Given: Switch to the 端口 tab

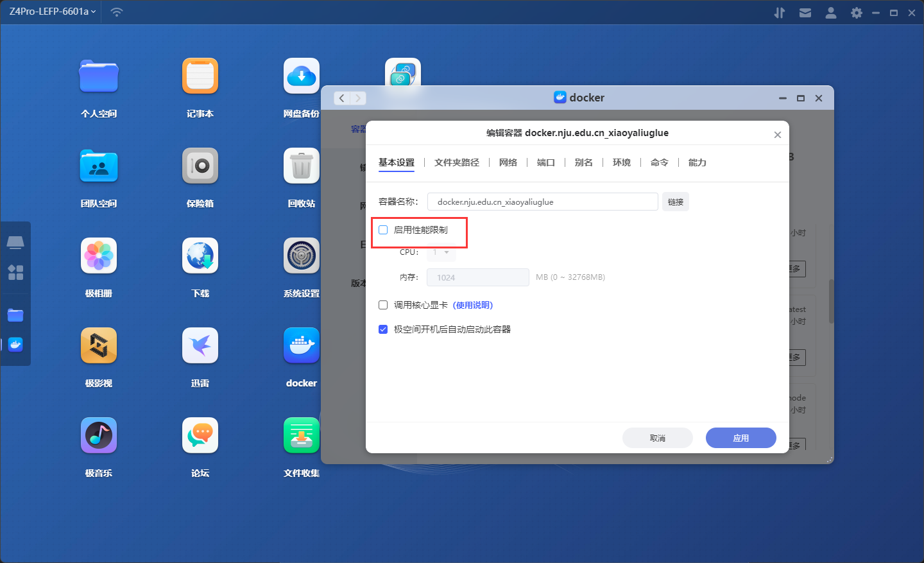Looking at the screenshot, I should (x=545, y=162).
